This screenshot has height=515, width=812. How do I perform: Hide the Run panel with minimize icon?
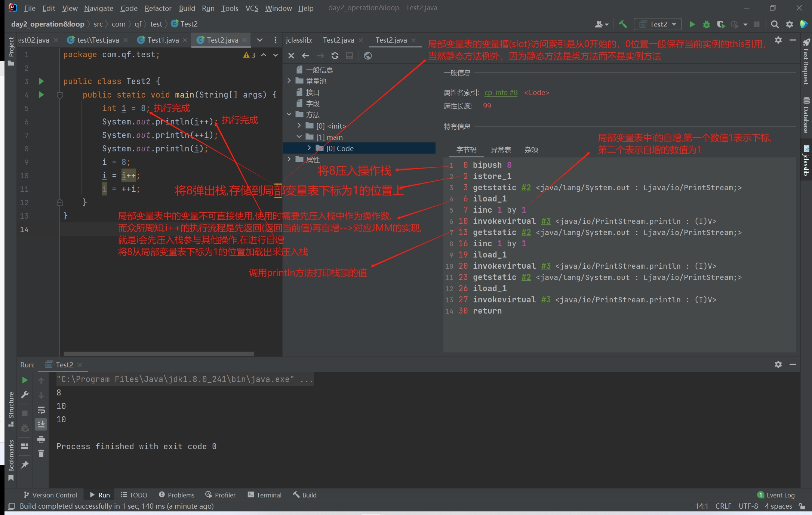793,364
